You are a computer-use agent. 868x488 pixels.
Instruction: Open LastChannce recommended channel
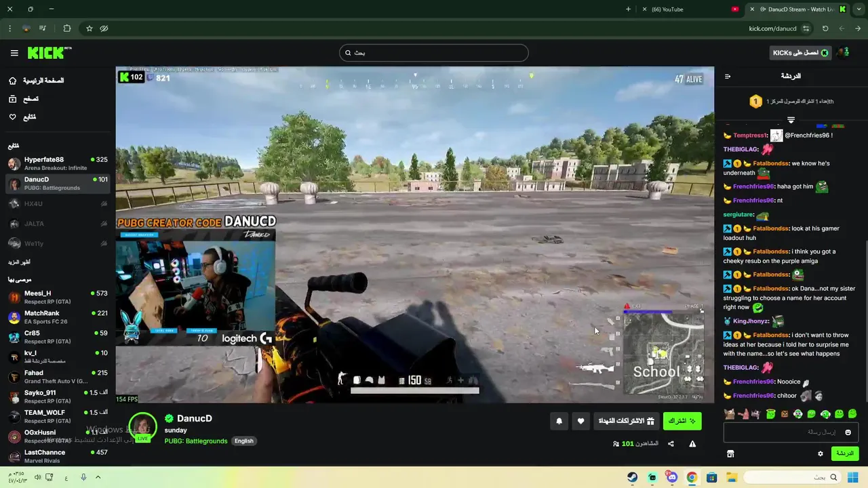click(x=58, y=456)
